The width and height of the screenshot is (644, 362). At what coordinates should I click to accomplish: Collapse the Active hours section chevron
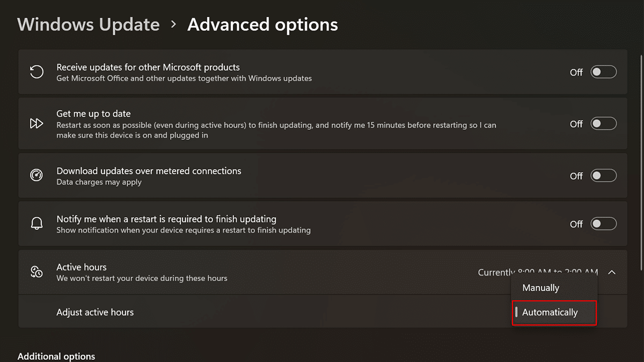(x=612, y=272)
